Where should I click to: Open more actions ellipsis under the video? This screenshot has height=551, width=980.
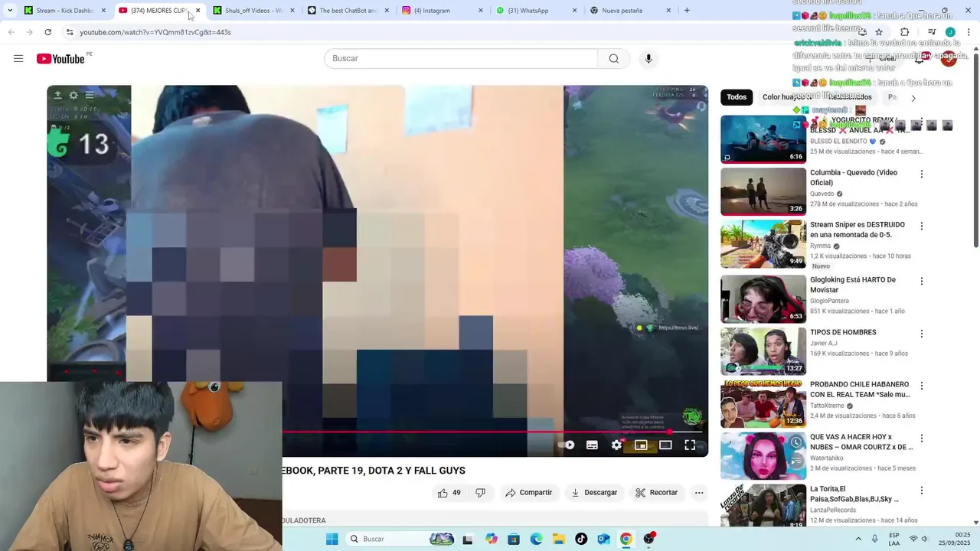click(x=699, y=493)
